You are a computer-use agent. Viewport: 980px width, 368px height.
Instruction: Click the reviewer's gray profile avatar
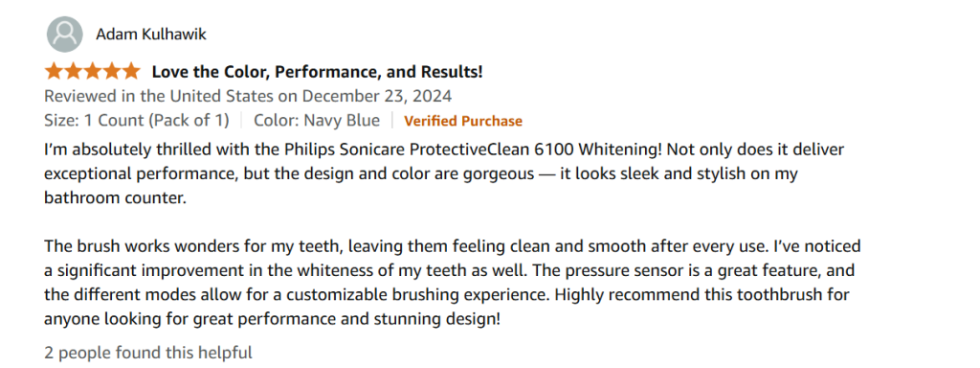(x=64, y=34)
